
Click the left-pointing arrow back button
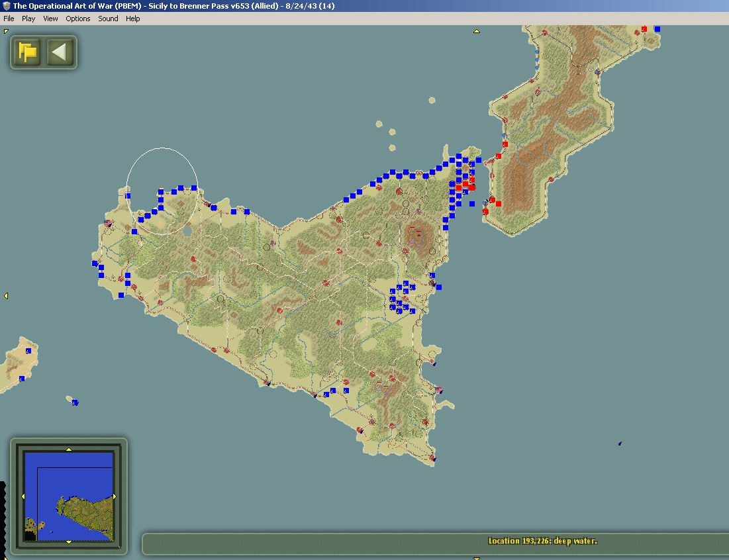pos(60,52)
